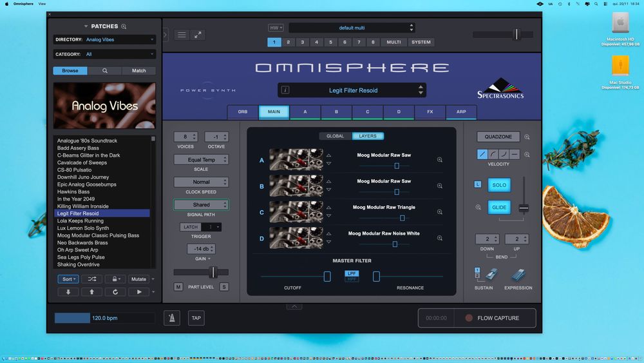
Task: Open the Directory Analog Vibes dropdown
Action: [x=105, y=39]
